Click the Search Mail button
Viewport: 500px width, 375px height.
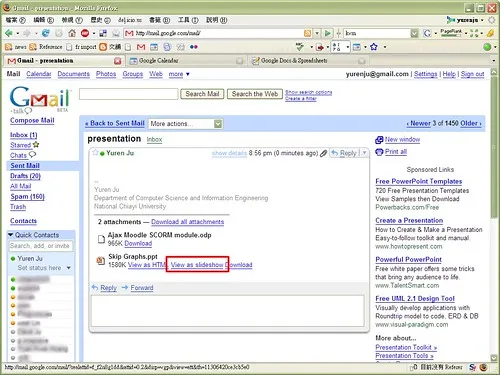(x=202, y=94)
